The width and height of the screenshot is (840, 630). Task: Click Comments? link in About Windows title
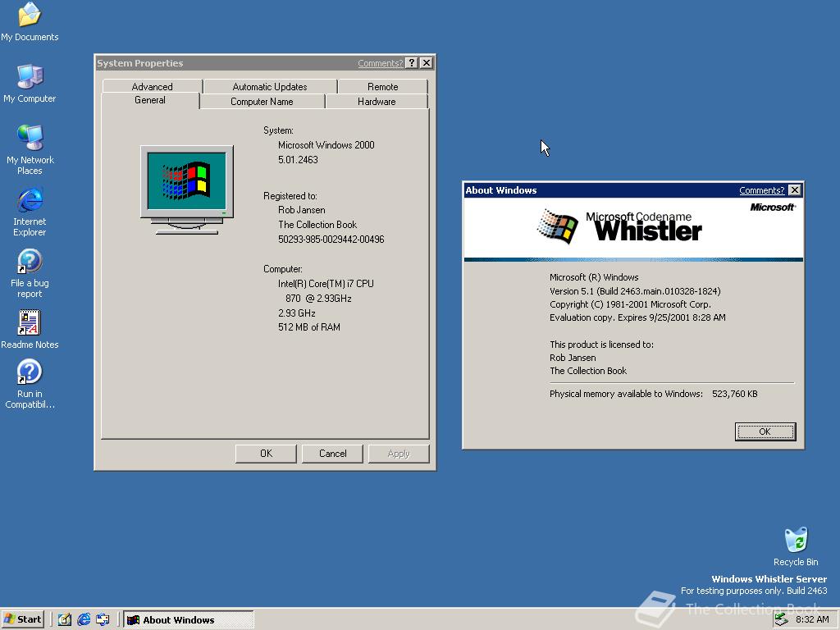tap(761, 190)
